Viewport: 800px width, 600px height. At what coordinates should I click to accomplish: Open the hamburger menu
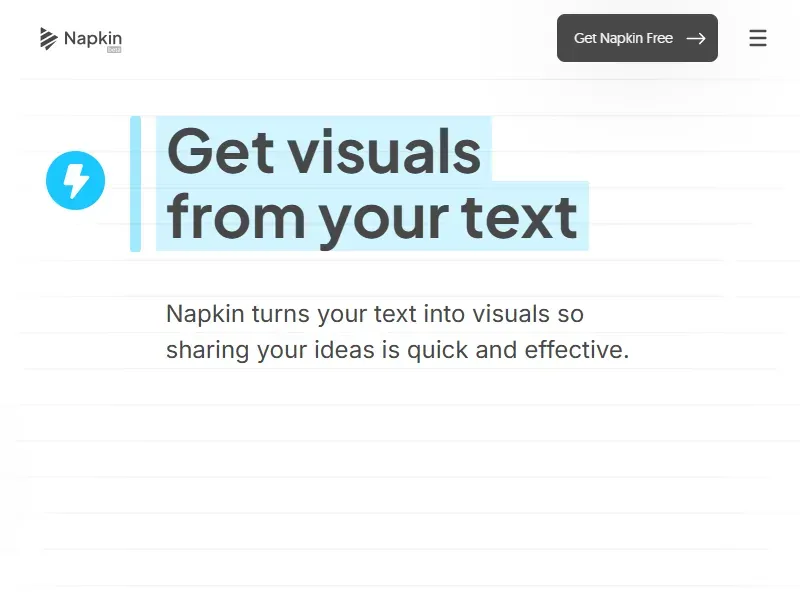(x=758, y=38)
